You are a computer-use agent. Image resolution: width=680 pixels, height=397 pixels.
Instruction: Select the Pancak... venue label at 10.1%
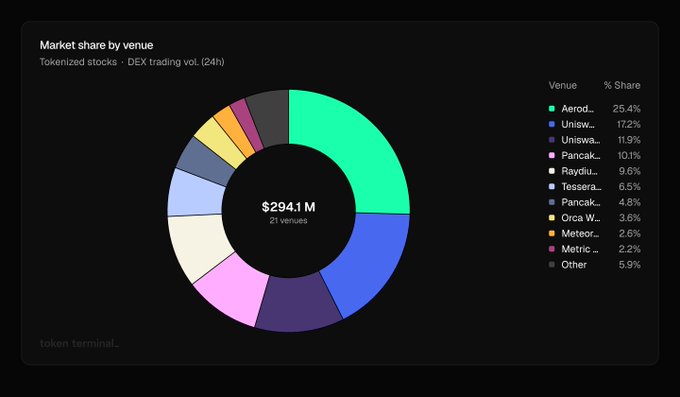(581, 155)
